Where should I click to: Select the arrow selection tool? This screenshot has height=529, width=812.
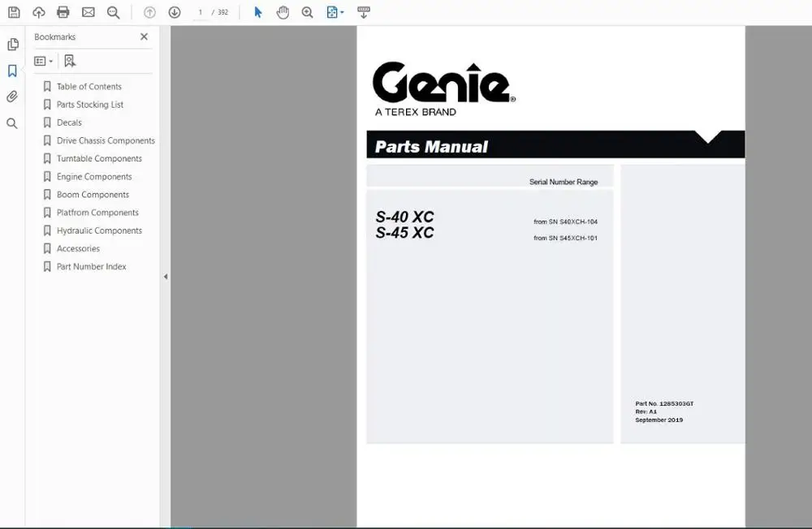pos(258,12)
